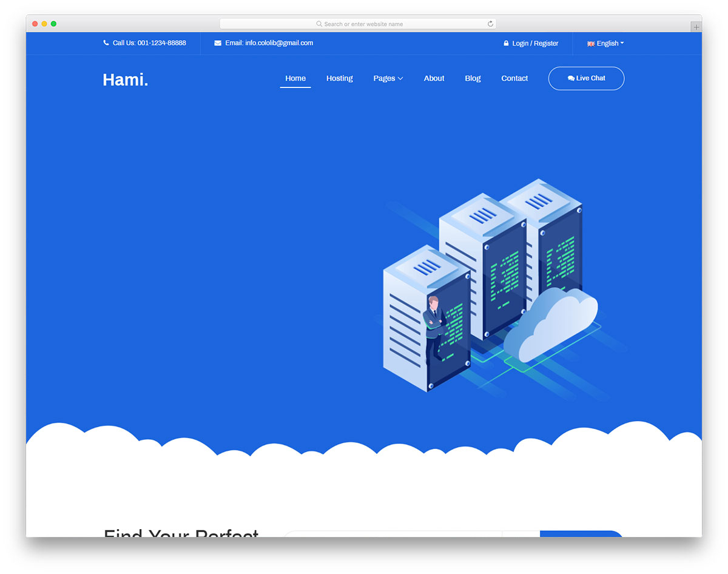
Task: Click the UK flag language icon
Action: [591, 44]
